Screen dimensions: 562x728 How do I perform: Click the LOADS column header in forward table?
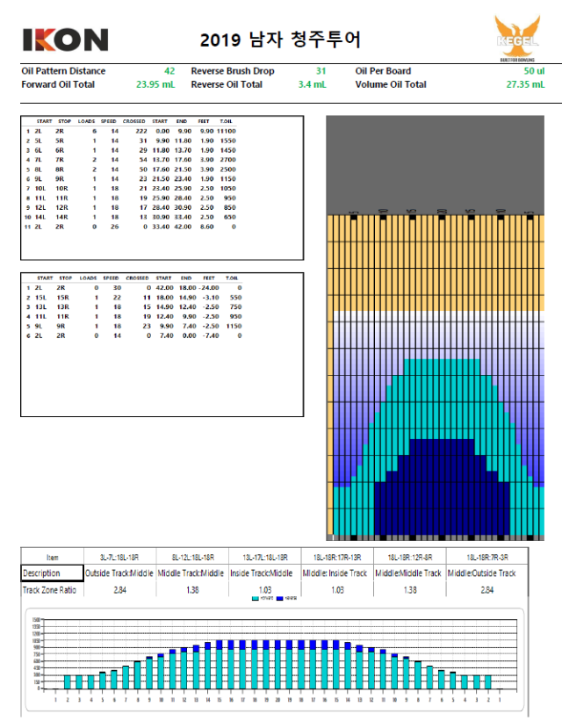coord(87,121)
